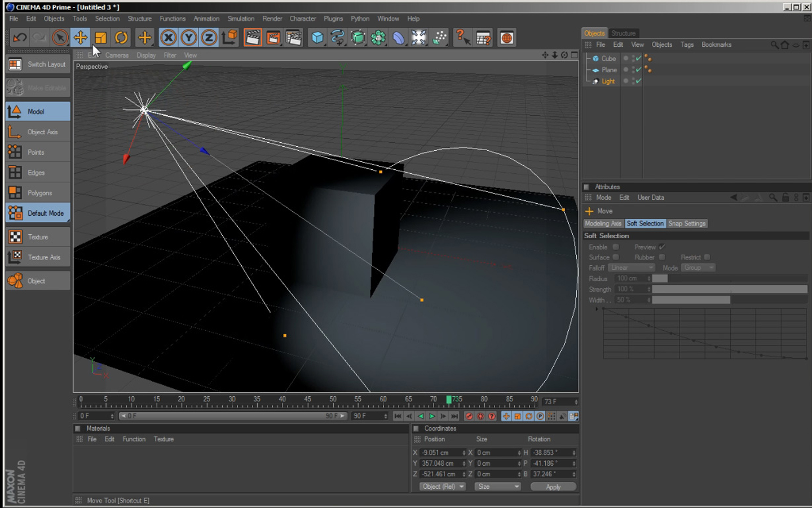
Task: Open the Falloff dropdown showing Linear
Action: [631, 268]
